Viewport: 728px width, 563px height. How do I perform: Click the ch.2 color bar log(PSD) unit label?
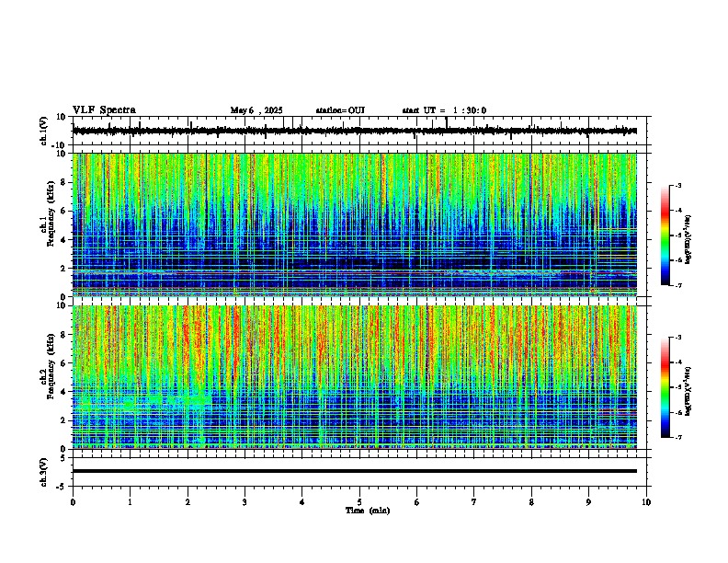tap(688, 391)
